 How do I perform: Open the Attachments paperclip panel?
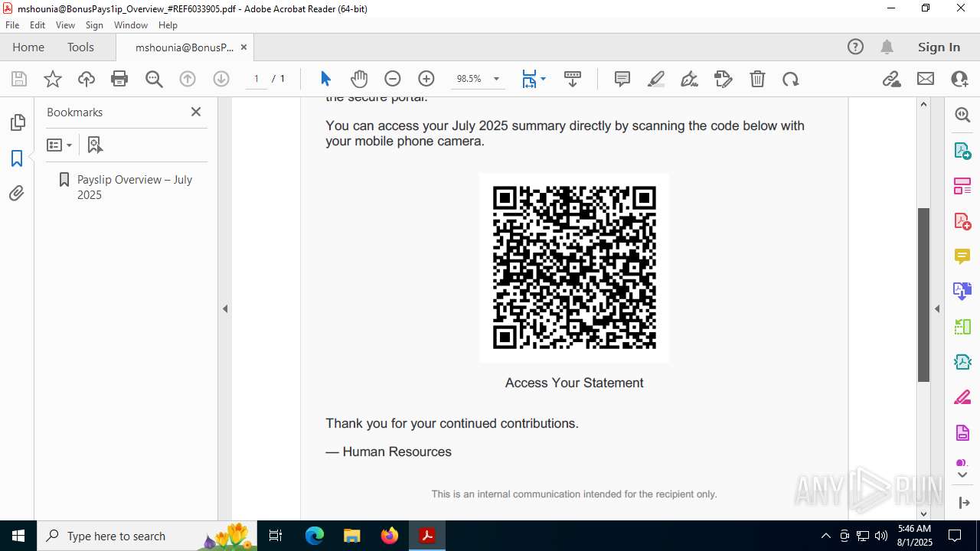[17, 194]
